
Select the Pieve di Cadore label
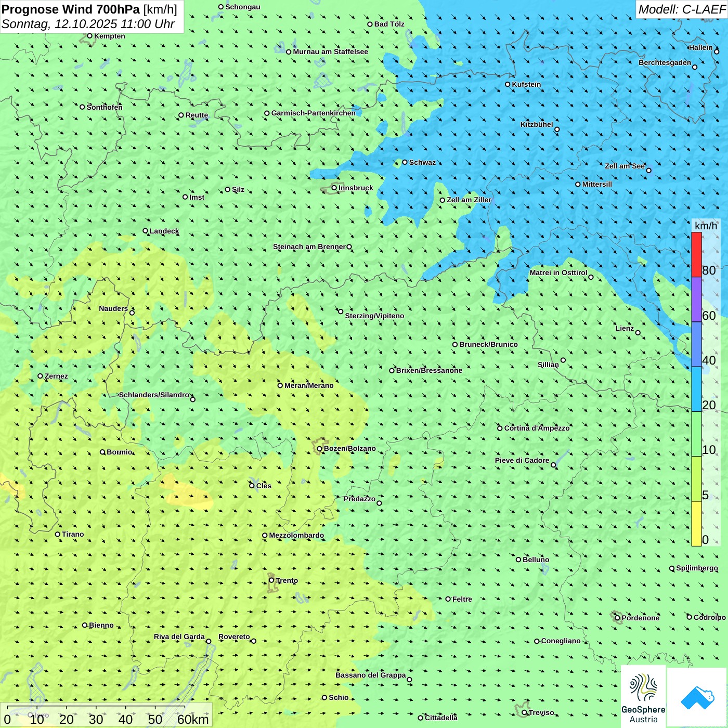(x=522, y=460)
